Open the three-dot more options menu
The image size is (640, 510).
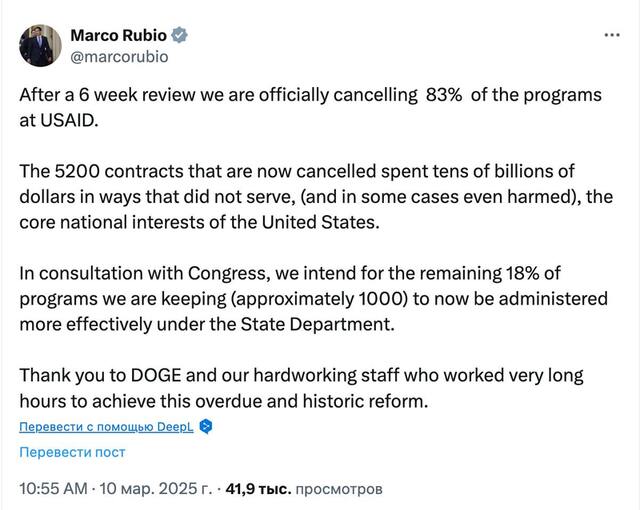click(612, 35)
